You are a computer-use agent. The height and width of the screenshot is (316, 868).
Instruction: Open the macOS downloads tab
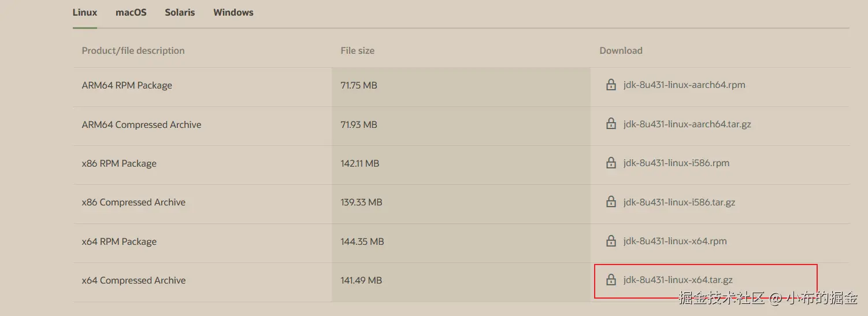tap(131, 12)
